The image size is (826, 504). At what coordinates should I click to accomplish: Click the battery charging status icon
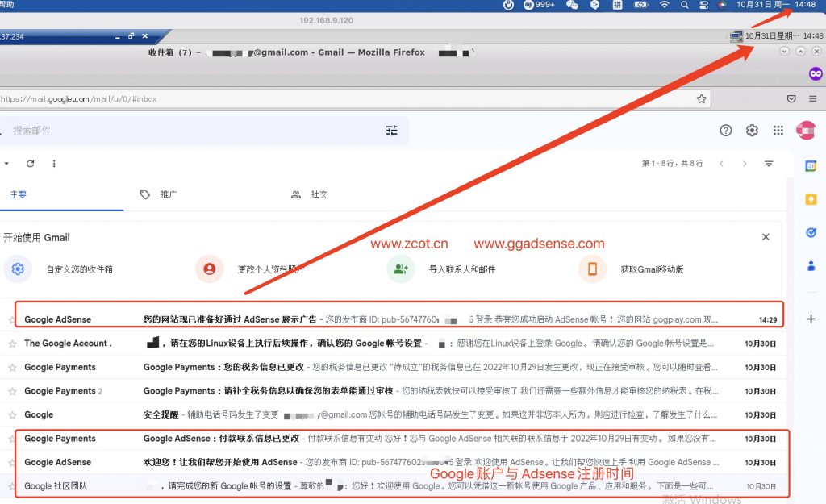[x=640, y=5]
